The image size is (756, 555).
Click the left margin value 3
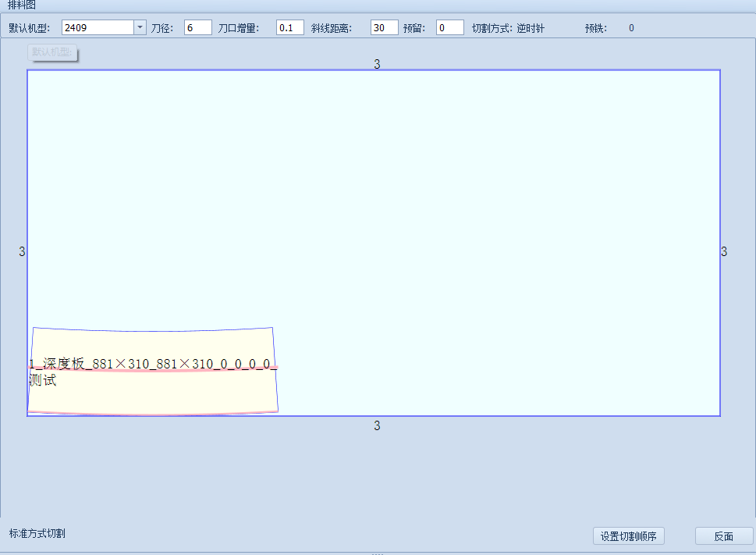pyautogui.click(x=22, y=251)
